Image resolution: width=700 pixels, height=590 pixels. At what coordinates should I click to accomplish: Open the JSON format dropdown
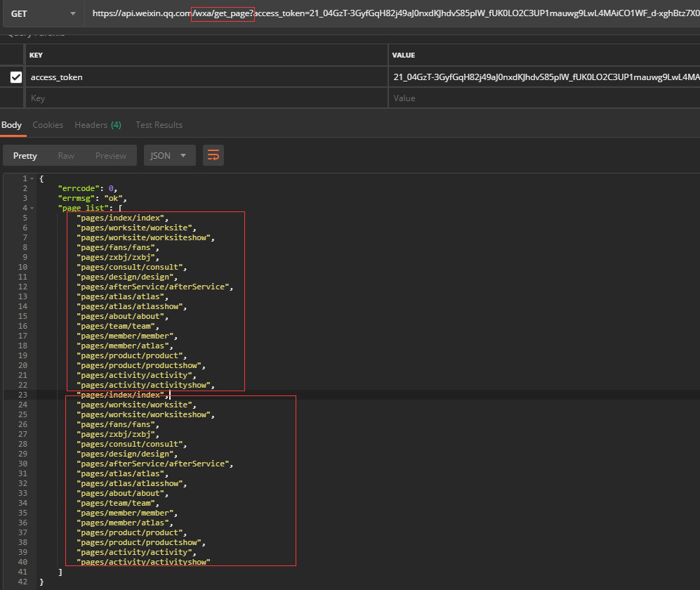click(169, 155)
